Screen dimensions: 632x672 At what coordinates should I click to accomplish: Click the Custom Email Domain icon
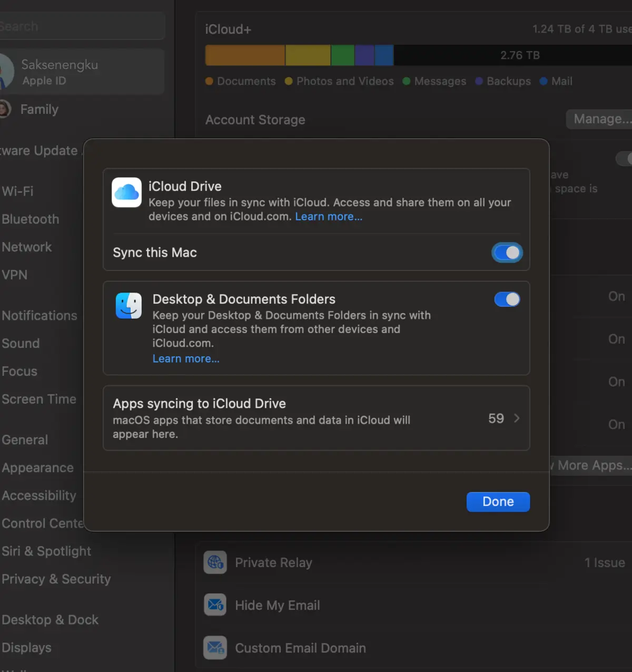click(x=215, y=648)
